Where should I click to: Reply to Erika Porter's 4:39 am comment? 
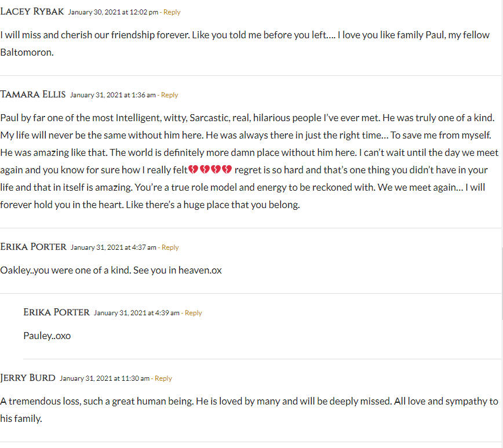coord(193,313)
